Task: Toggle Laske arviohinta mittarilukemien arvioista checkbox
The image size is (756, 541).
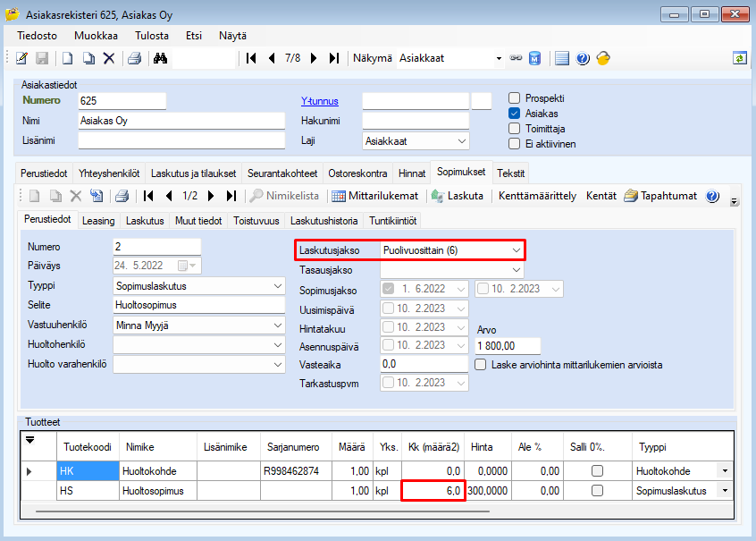Action: point(480,364)
